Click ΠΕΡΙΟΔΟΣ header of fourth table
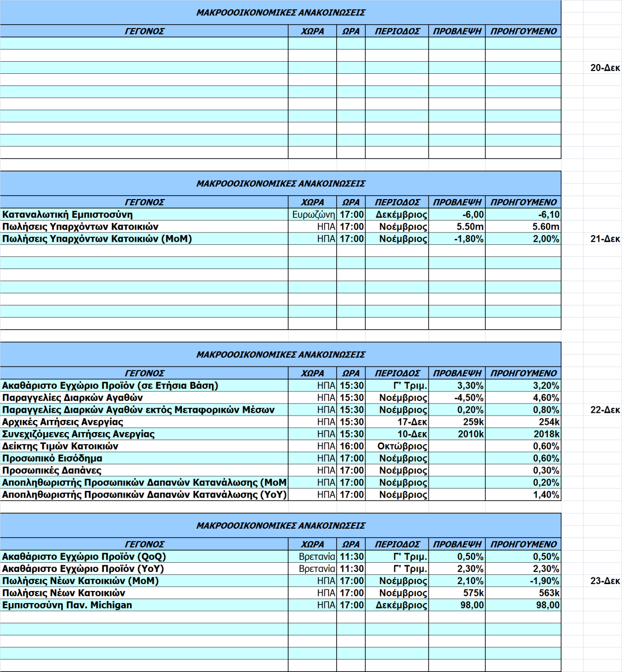Viewport: 622px width, 672px height. [397, 544]
